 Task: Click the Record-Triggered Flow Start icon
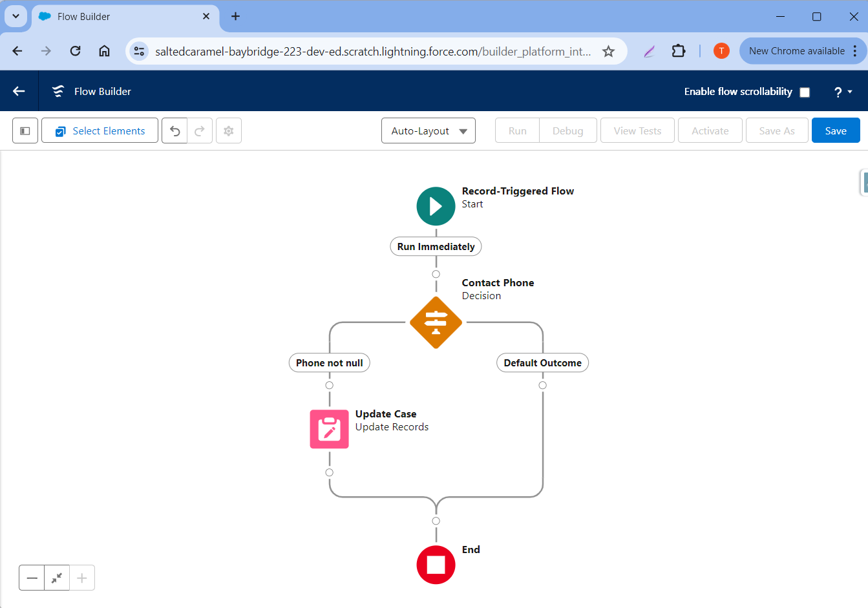pyautogui.click(x=436, y=206)
